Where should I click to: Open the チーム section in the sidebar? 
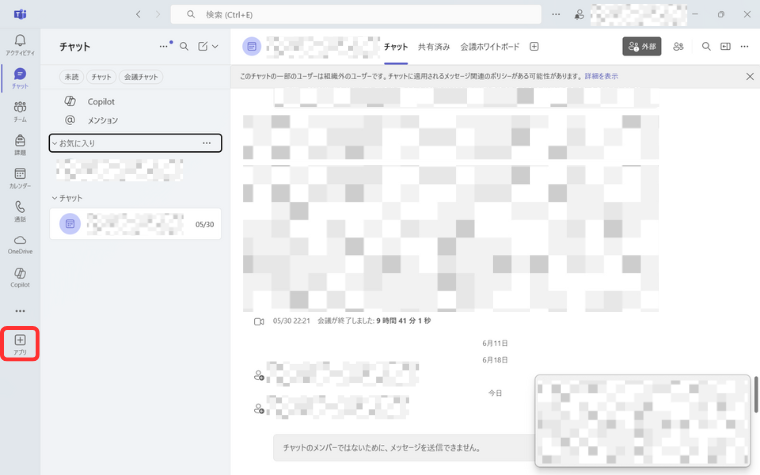point(20,110)
